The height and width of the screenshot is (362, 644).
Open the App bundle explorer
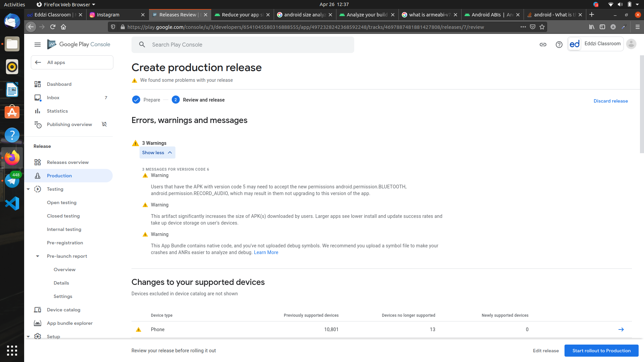69,323
